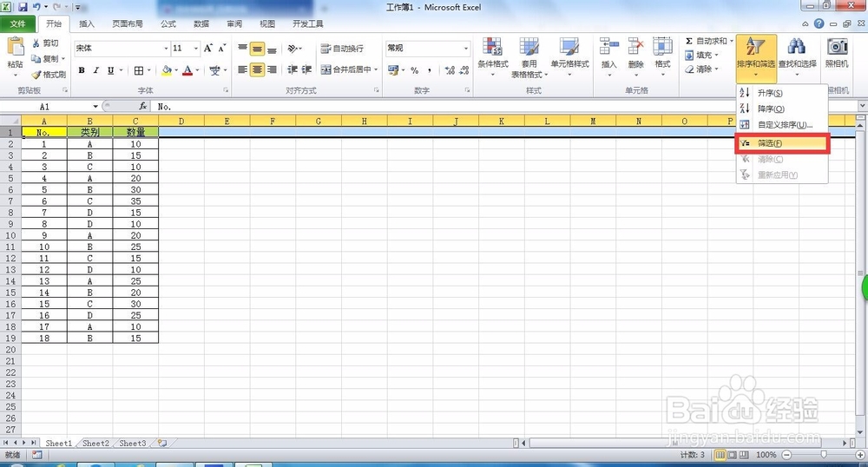Click the Insert cells icon
The height and width of the screenshot is (467, 868).
pos(609,47)
